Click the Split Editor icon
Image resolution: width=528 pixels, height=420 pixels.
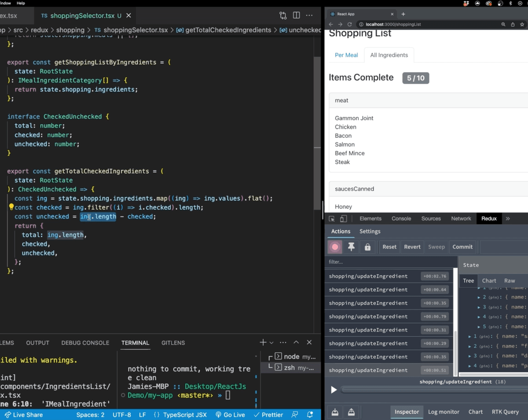pos(296,15)
